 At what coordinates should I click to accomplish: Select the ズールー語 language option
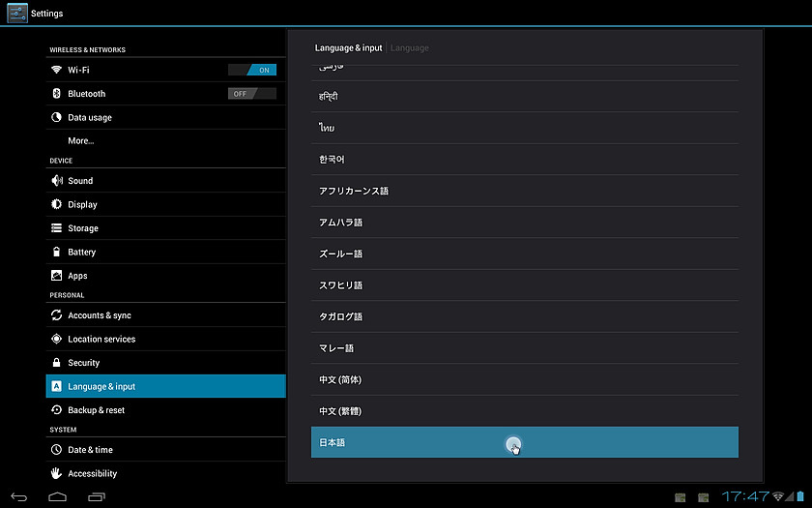click(x=525, y=254)
